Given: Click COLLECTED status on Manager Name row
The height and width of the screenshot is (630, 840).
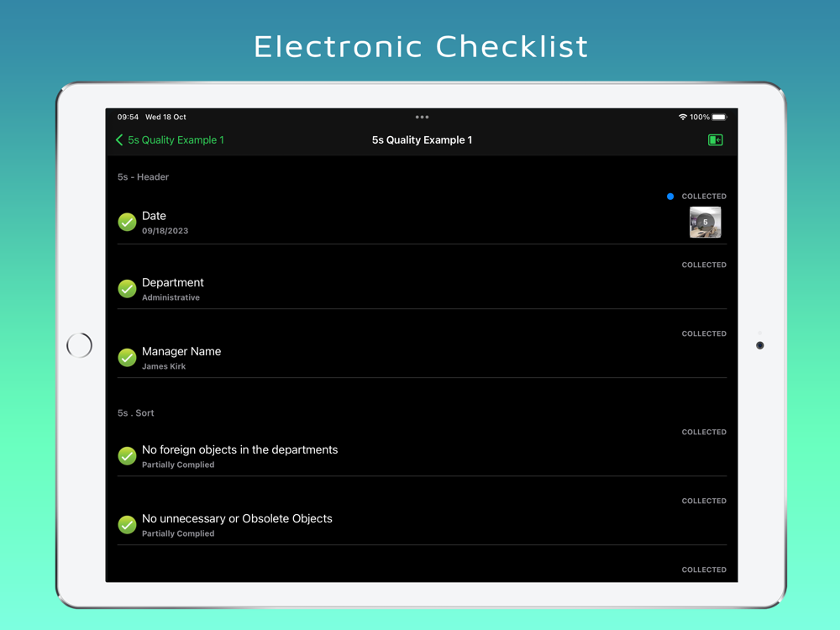Looking at the screenshot, I should coord(704,333).
